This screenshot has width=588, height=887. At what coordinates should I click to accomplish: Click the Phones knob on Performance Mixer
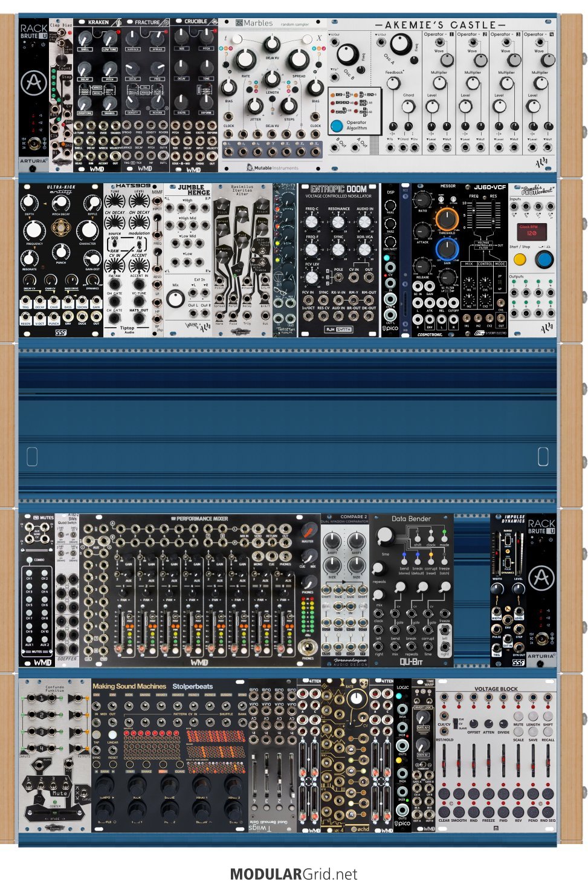pos(309,584)
